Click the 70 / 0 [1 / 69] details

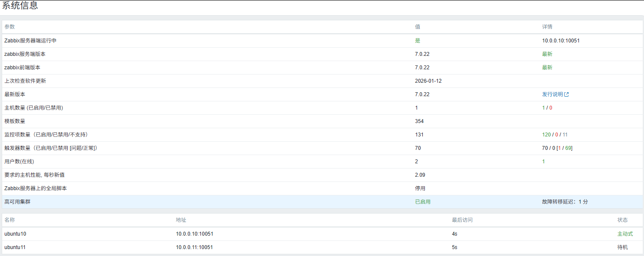557,148
